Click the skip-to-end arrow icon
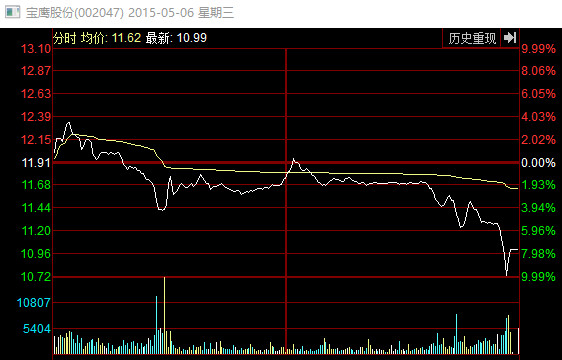Viewport: 562px width, 360px height. tap(510, 38)
